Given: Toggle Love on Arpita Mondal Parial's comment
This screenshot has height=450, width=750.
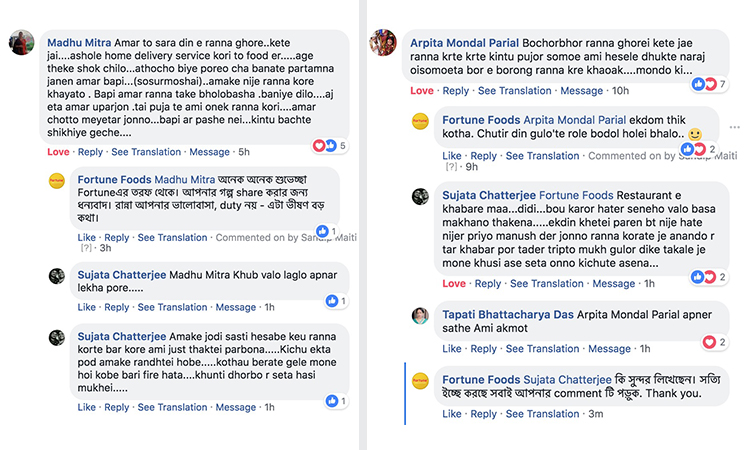Looking at the screenshot, I should tap(422, 91).
